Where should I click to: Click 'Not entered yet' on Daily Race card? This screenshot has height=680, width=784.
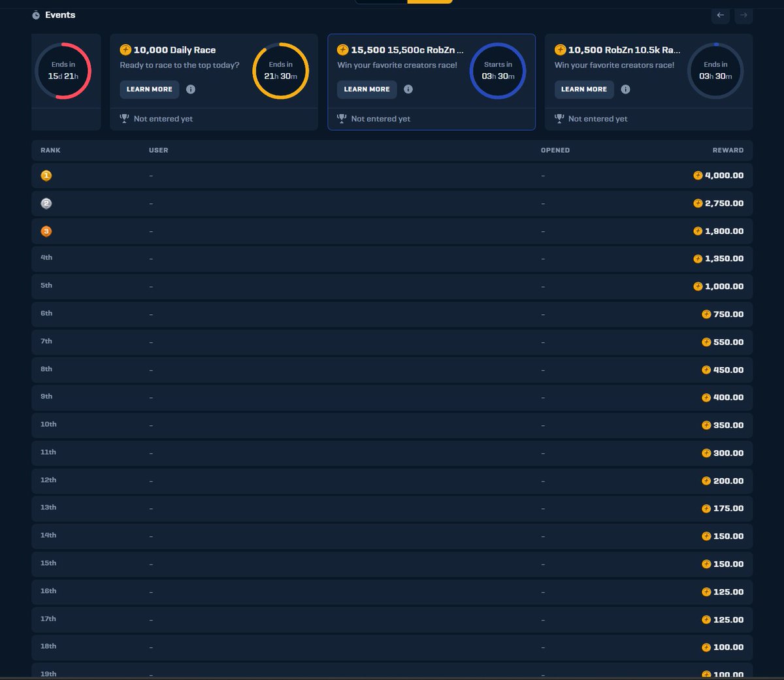click(163, 119)
